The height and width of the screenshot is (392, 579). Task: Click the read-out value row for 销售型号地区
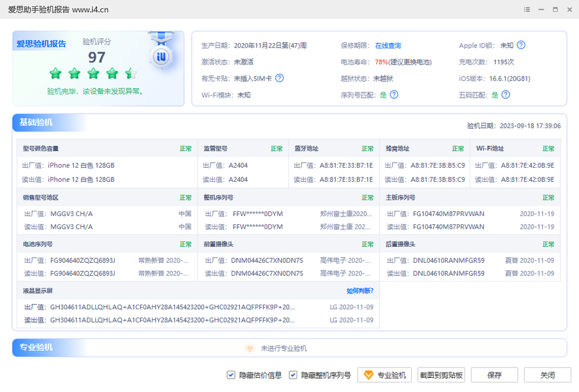click(107, 227)
